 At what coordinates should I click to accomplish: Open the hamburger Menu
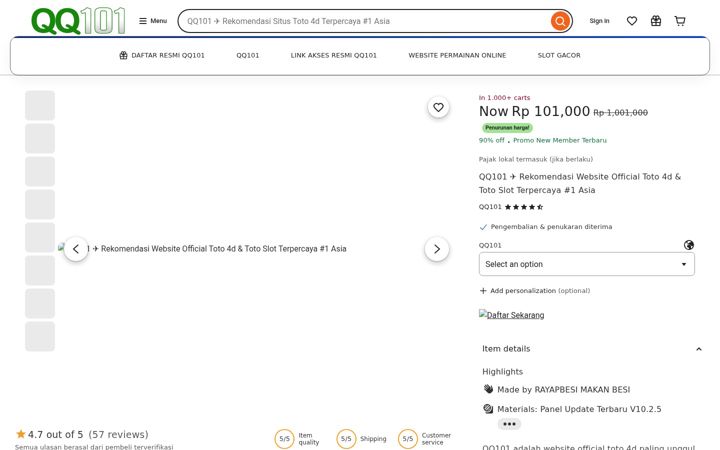(153, 21)
